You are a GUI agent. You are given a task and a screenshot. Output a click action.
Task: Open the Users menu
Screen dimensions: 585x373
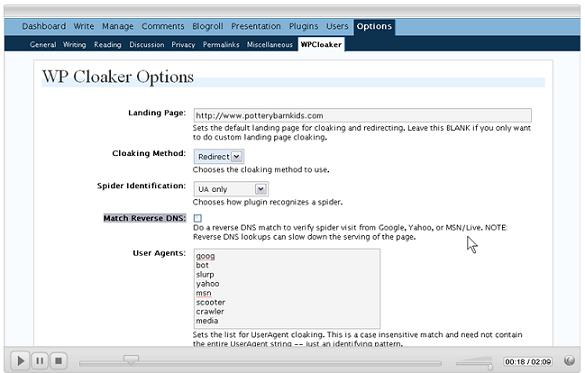(337, 26)
